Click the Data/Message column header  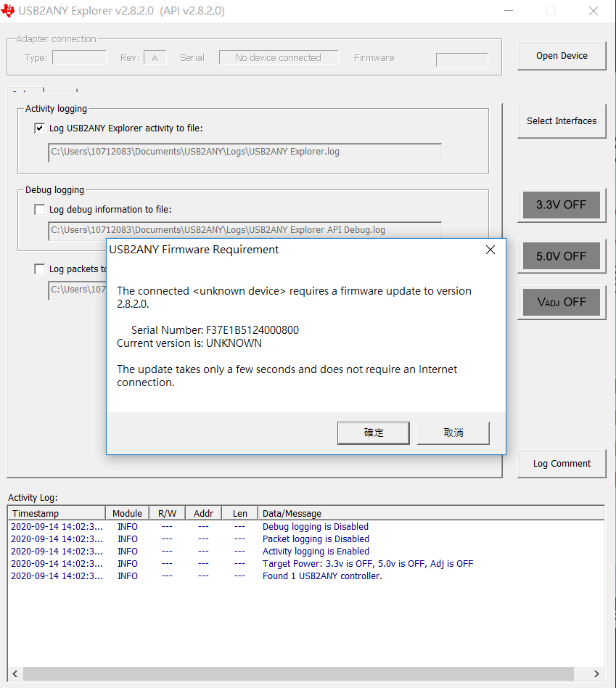click(431, 513)
